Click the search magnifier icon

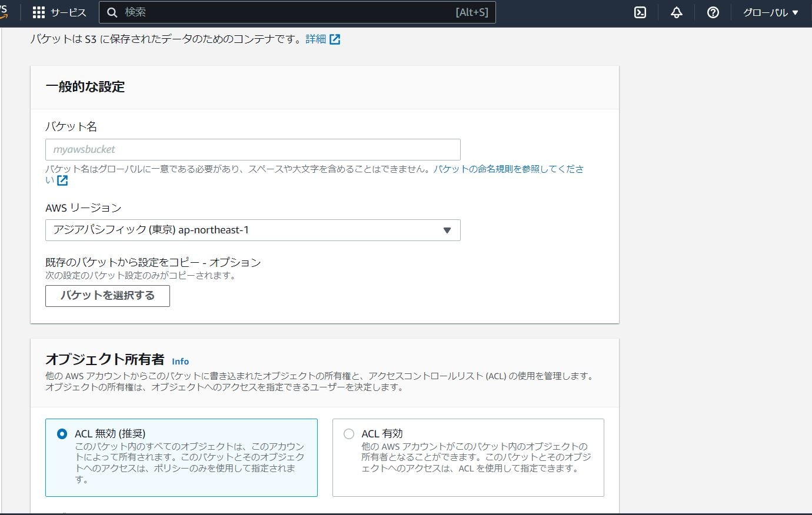tap(112, 12)
